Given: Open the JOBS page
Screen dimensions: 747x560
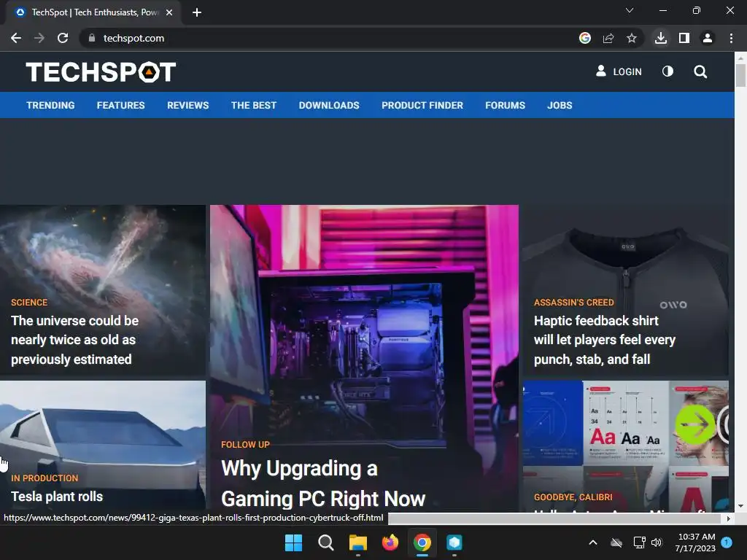Looking at the screenshot, I should [560, 105].
